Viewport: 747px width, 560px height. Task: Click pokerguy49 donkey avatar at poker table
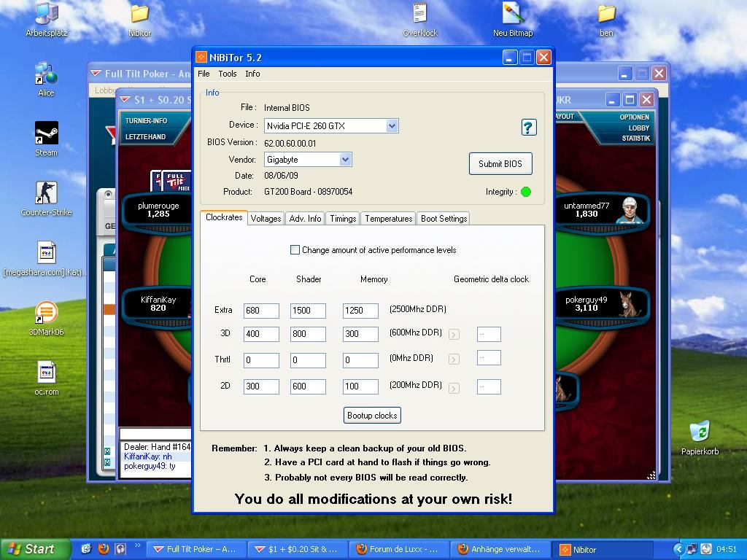pos(630,305)
